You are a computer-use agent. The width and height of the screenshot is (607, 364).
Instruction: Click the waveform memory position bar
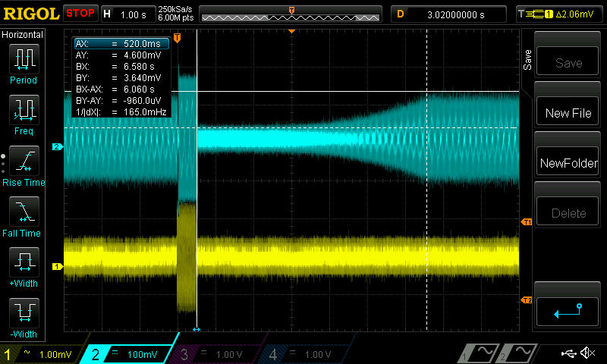[x=292, y=14]
